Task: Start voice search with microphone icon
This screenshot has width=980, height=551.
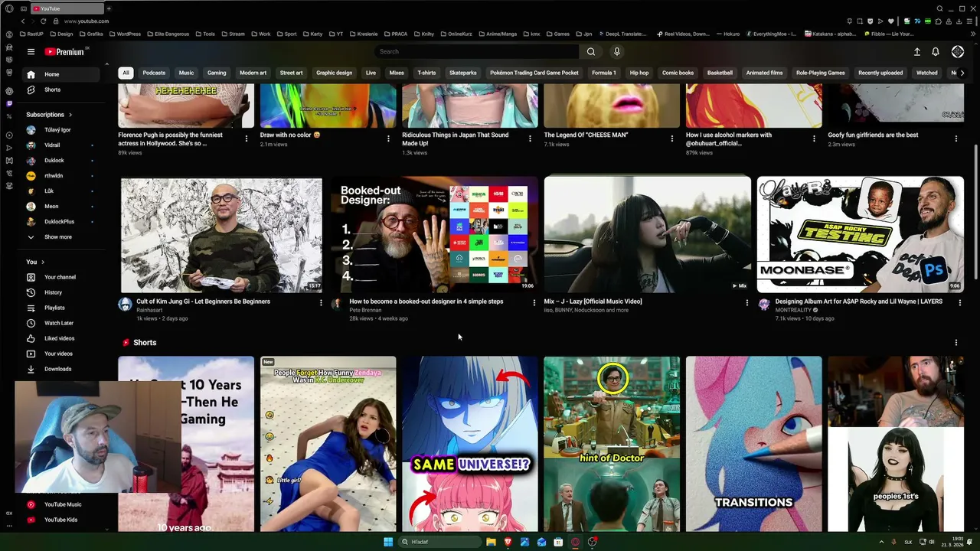Action: tap(617, 52)
